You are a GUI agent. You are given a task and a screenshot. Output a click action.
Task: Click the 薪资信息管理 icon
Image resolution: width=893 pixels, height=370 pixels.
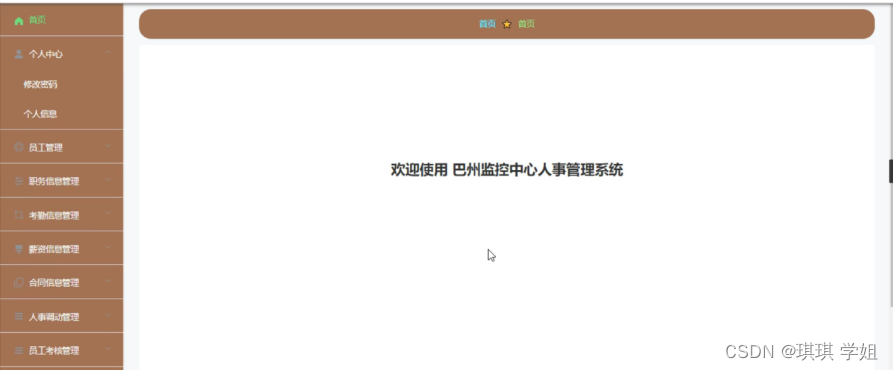(19, 249)
